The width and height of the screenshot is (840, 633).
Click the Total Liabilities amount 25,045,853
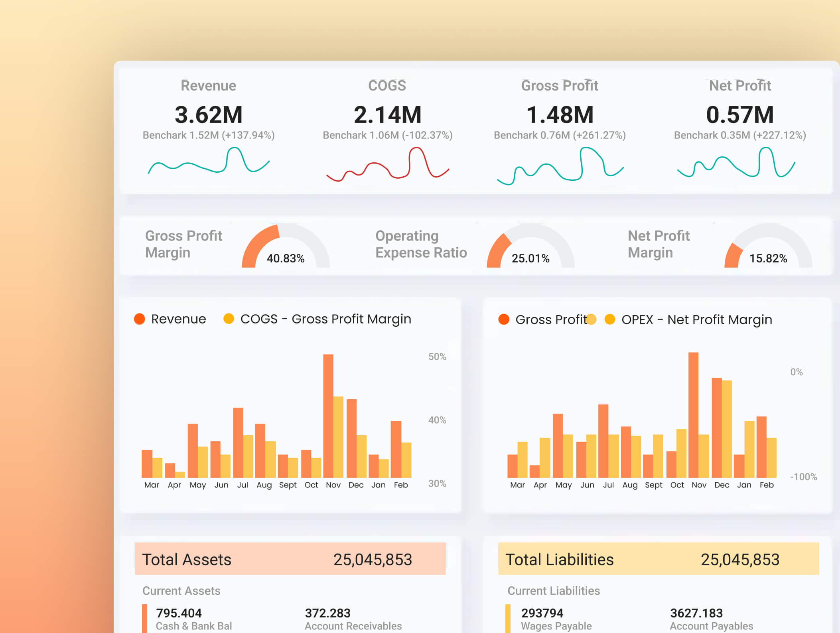[x=740, y=560]
